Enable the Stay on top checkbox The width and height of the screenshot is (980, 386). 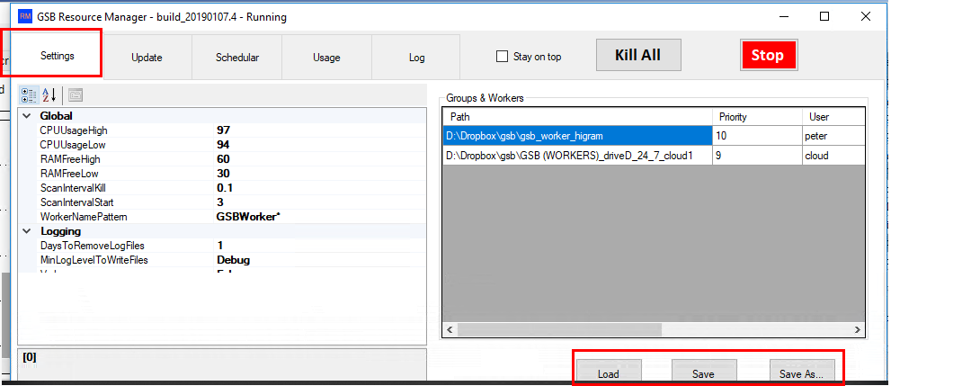coord(503,57)
